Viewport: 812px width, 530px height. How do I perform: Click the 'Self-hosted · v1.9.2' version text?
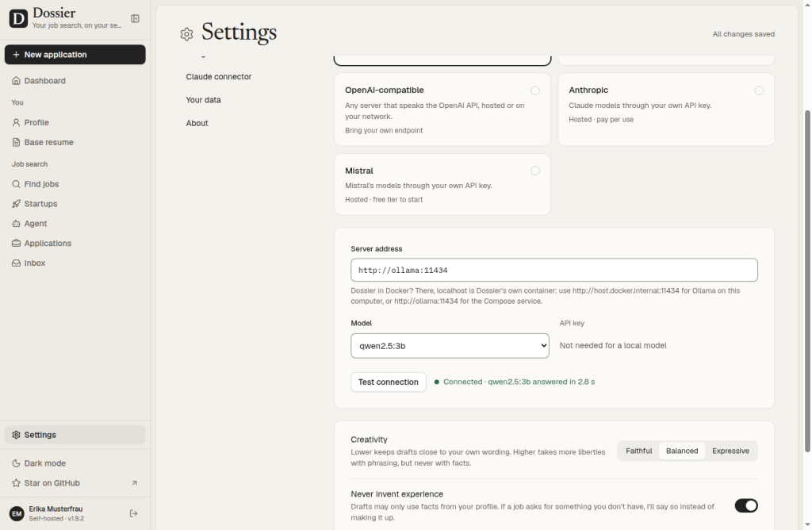(56, 519)
